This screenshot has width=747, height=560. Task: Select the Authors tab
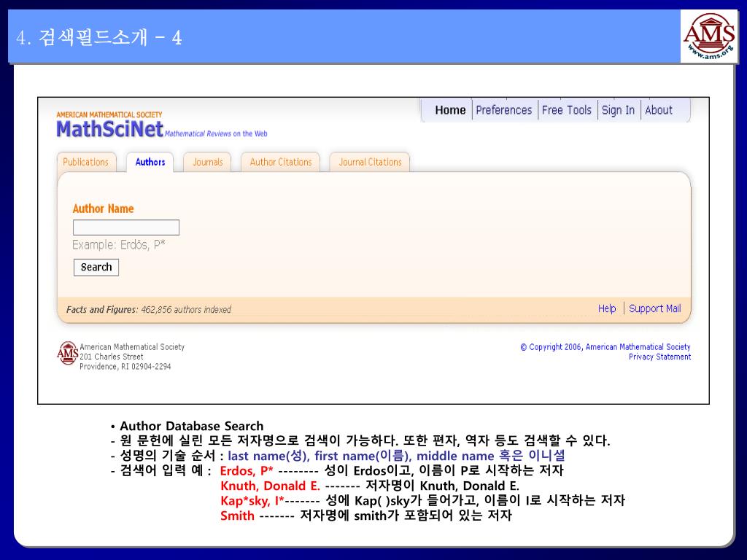point(150,162)
